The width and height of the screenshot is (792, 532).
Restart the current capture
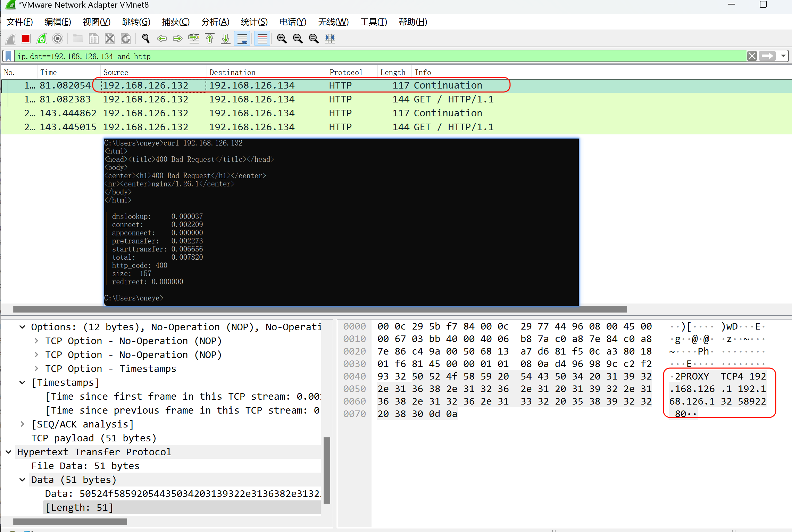[x=42, y=39]
